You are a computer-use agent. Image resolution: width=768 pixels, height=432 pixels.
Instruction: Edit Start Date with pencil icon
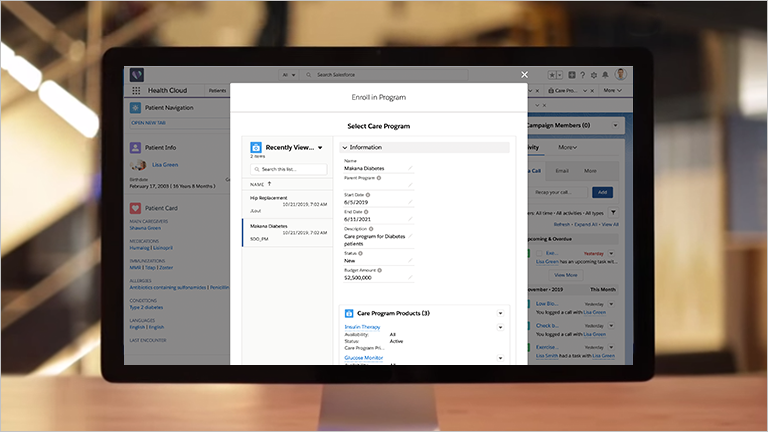pyautogui.click(x=410, y=202)
